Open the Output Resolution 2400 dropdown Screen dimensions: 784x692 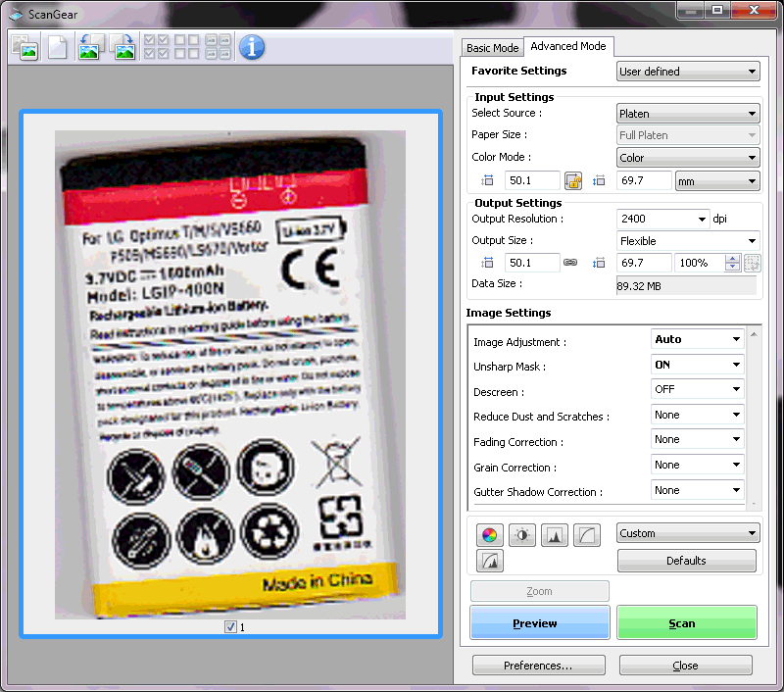click(x=663, y=219)
